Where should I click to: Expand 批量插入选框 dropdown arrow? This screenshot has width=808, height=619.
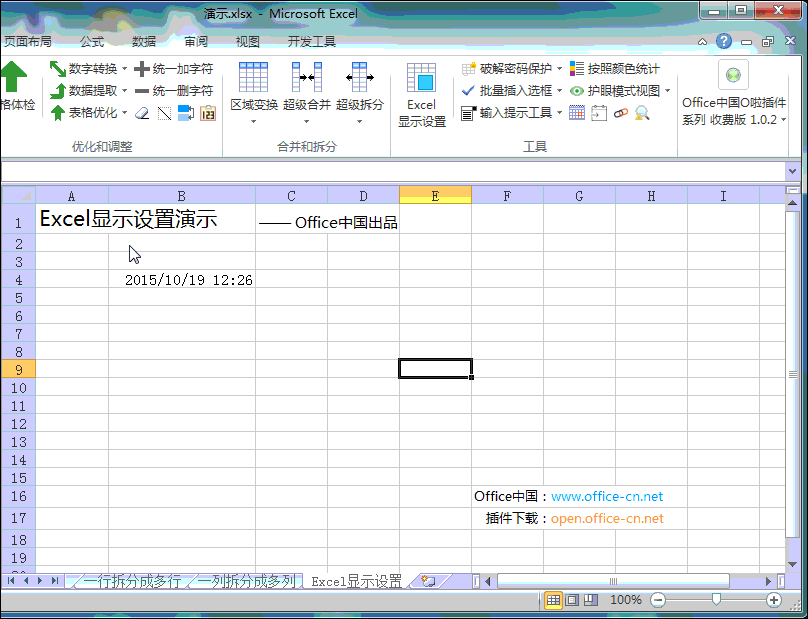tap(560, 91)
